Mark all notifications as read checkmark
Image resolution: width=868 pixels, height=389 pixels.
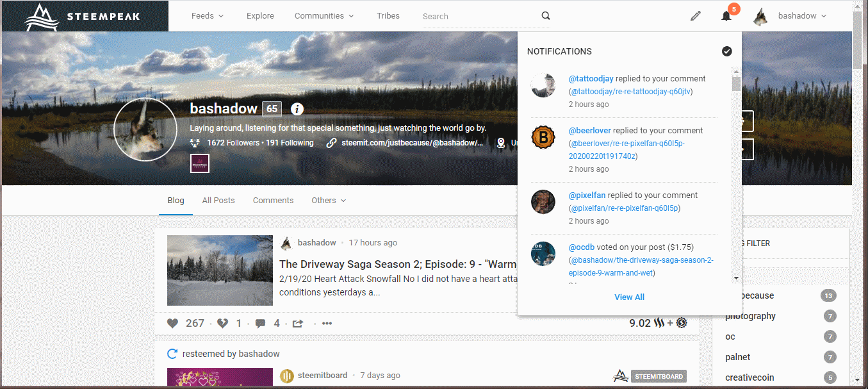pyautogui.click(x=726, y=51)
